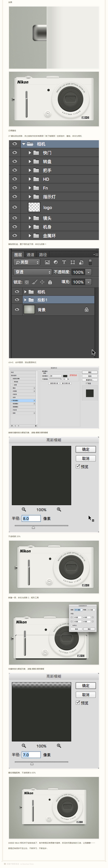Click the 背景 layer thumbnail
Viewport: 108px width, 868px height.
29,309
